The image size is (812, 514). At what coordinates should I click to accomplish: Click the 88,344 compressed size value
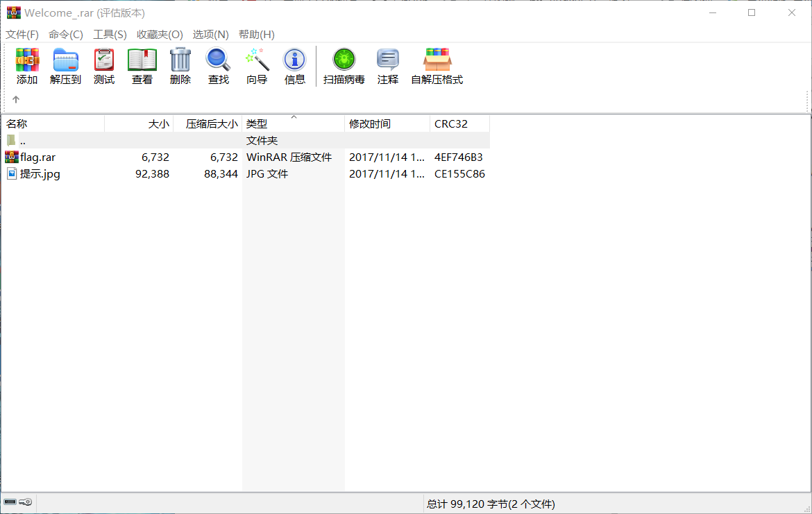coord(221,173)
